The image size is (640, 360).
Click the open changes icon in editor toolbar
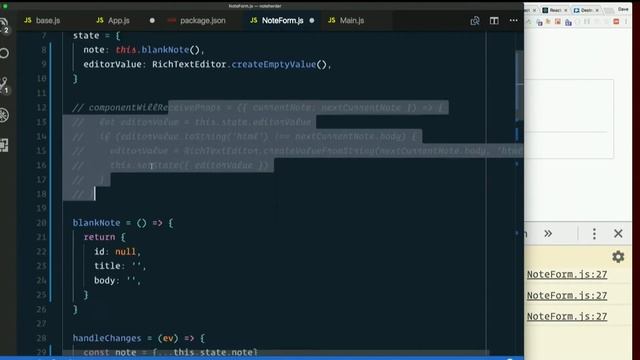click(475, 21)
